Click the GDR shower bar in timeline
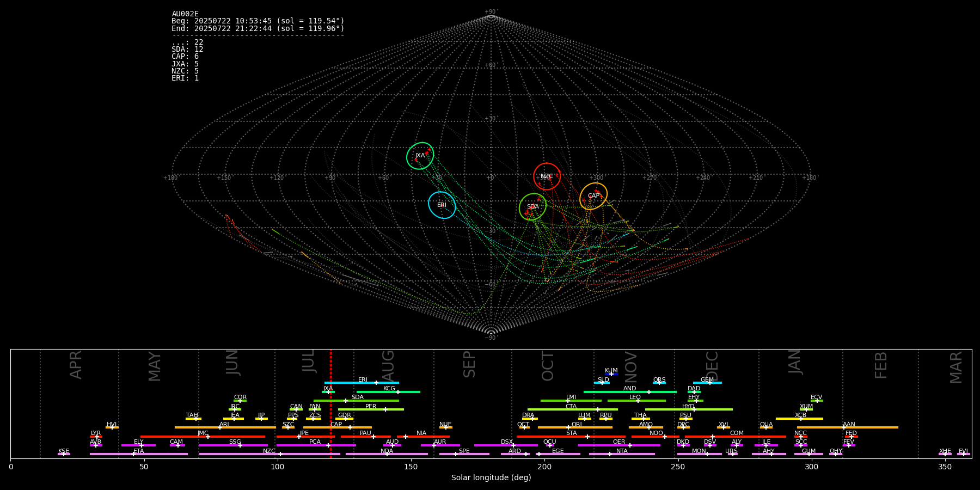The width and height of the screenshot is (980, 490). tap(344, 419)
